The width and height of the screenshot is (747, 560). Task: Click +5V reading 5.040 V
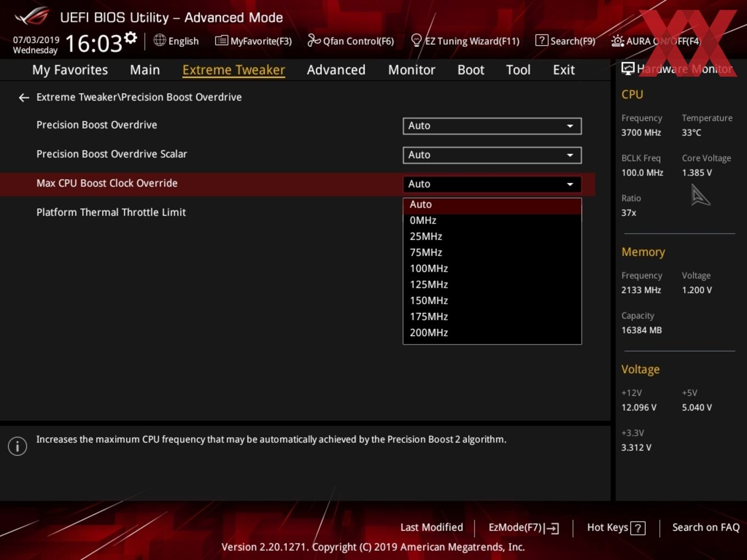click(696, 408)
